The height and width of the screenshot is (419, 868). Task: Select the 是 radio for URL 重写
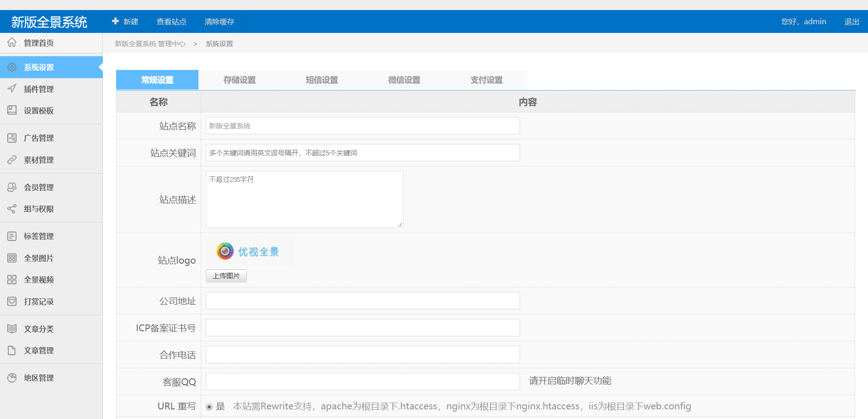click(x=209, y=407)
